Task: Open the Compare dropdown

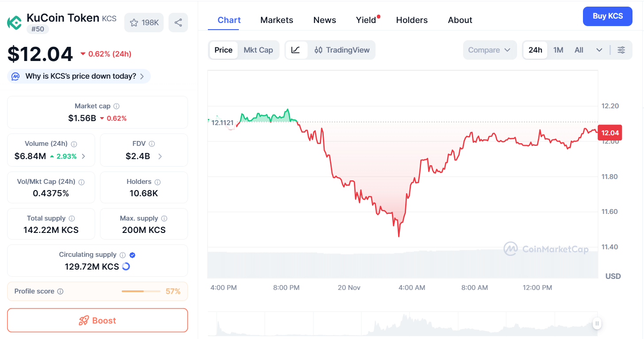Action: click(489, 50)
